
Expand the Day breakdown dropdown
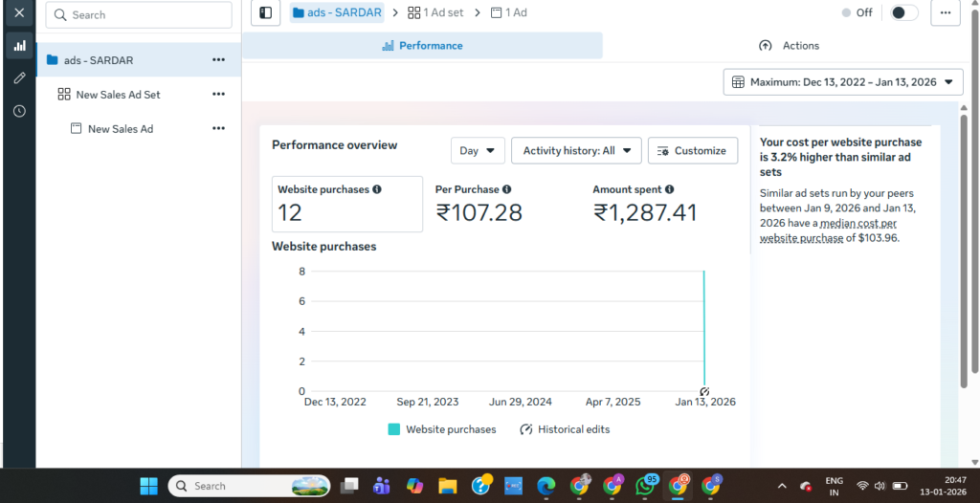(478, 150)
